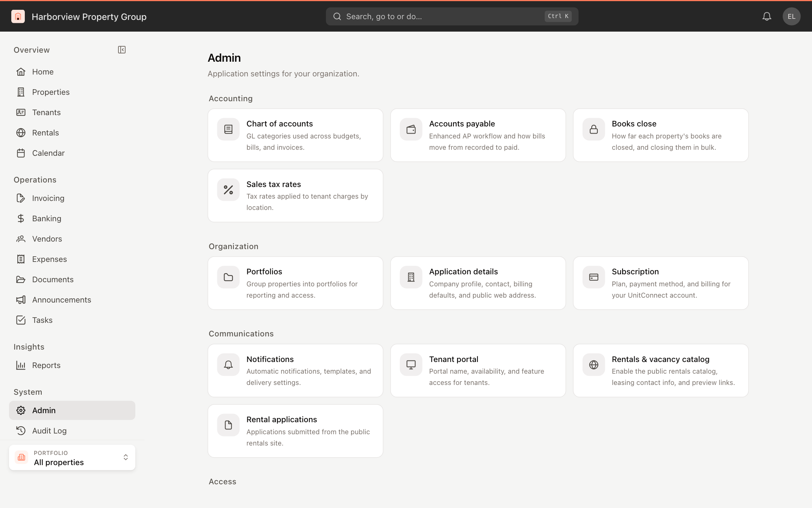Click the Subscription card icon
Screen dimensions: 812x508
(x=594, y=277)
